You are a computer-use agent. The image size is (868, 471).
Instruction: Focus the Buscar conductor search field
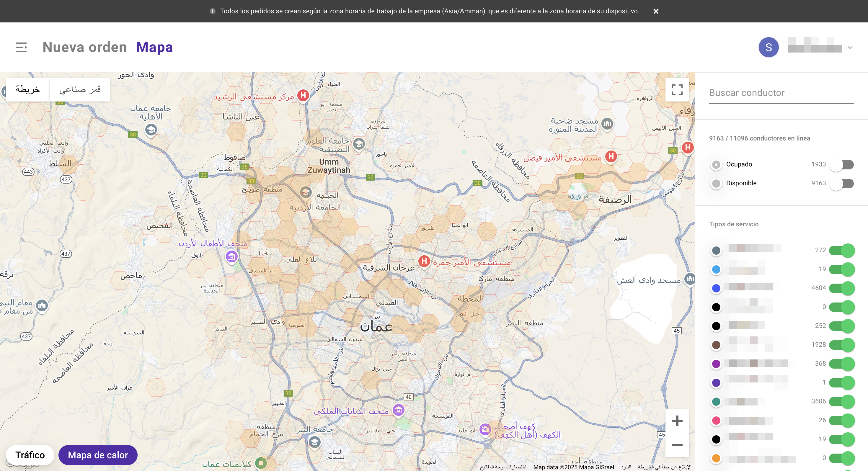[x=781, y=93]
